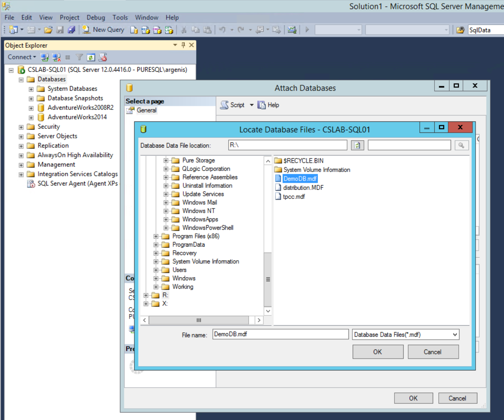Click the Save icon in toolbar
The height and width of the screenshot is (420, 504).
[60, 30]
